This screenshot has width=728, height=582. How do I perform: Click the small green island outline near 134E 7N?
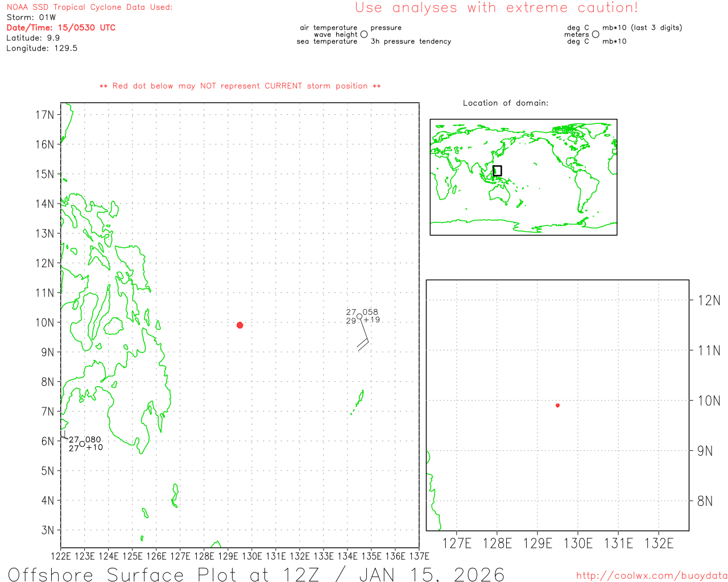(358, 402)
